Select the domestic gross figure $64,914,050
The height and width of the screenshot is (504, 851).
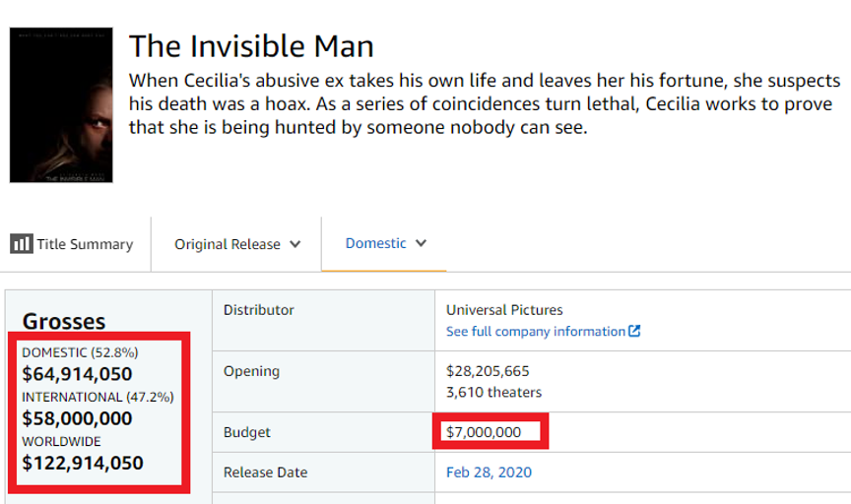(x=77, y=374)
